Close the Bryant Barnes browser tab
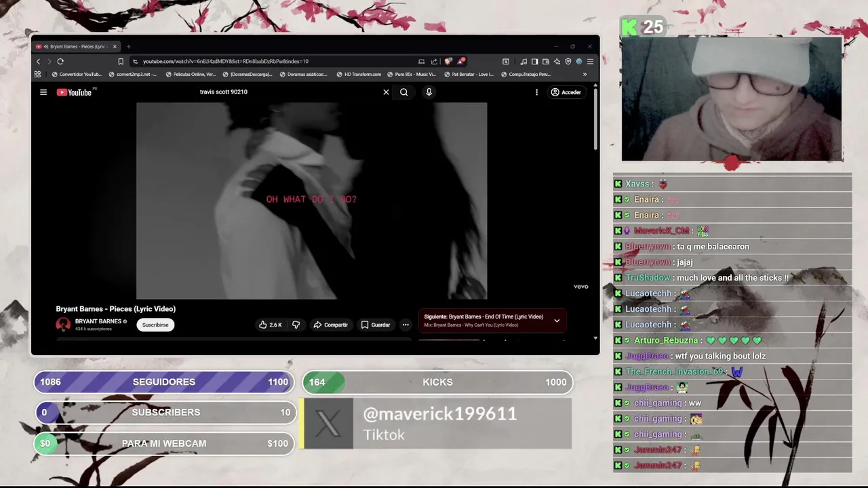The width and height of the screenshot is (868, 488). coord(115,47)
